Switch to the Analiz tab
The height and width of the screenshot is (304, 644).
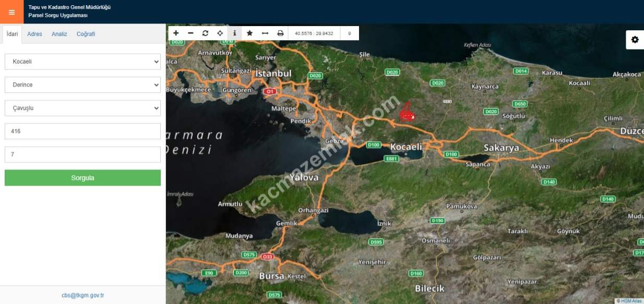[59, 34]
